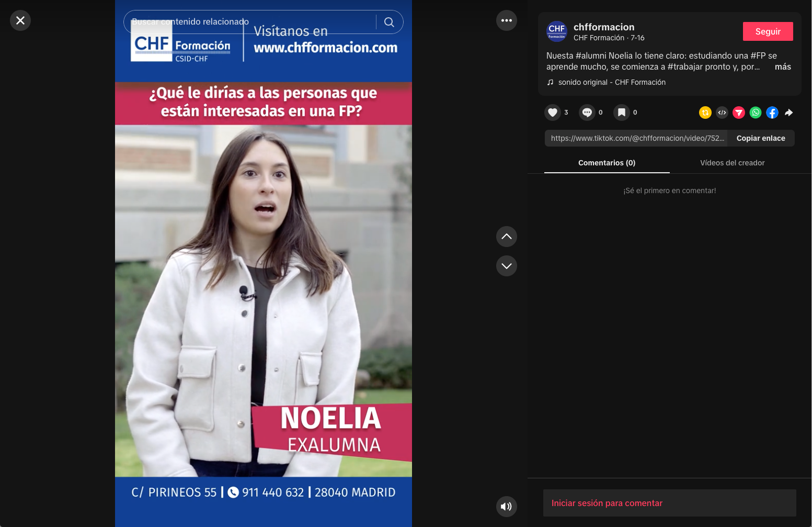Mute the video sound
This screenshot has width=812, height=527.
[506, 507]
